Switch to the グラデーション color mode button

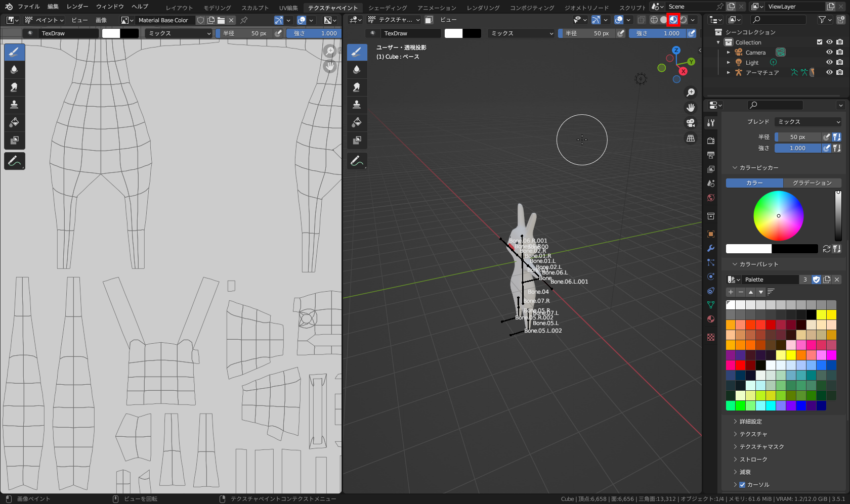click(813, 182)
